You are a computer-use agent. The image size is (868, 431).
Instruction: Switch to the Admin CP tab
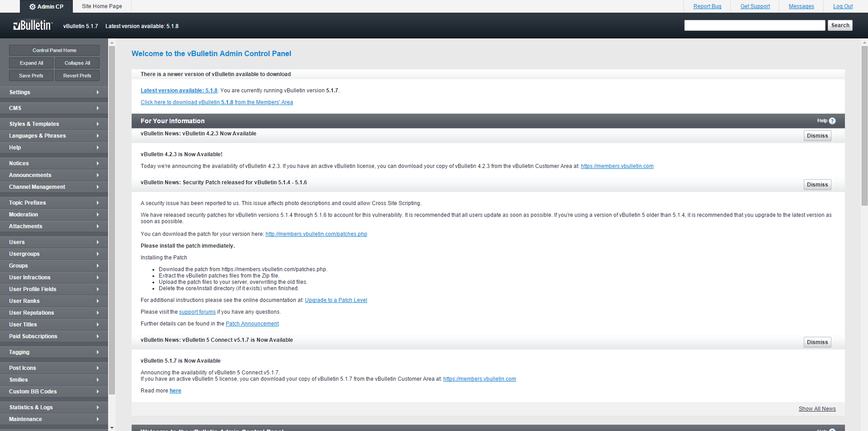pos(46,6)
